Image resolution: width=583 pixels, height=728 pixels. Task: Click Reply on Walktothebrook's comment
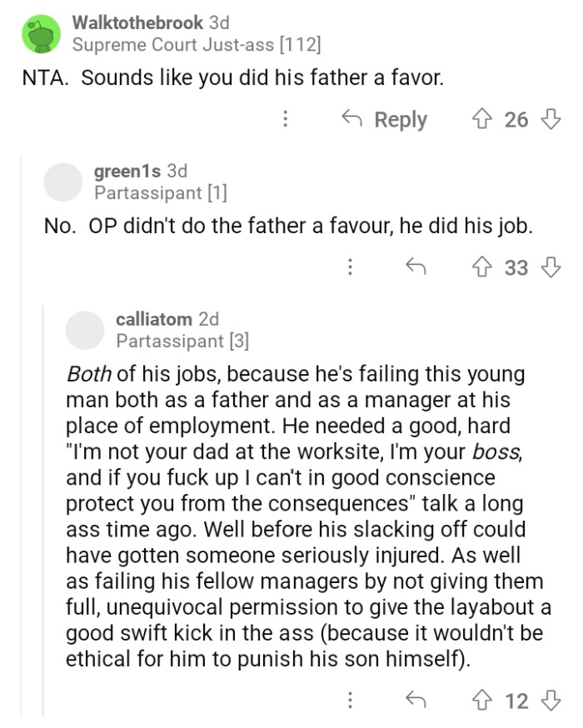click(x=385, y=120)
